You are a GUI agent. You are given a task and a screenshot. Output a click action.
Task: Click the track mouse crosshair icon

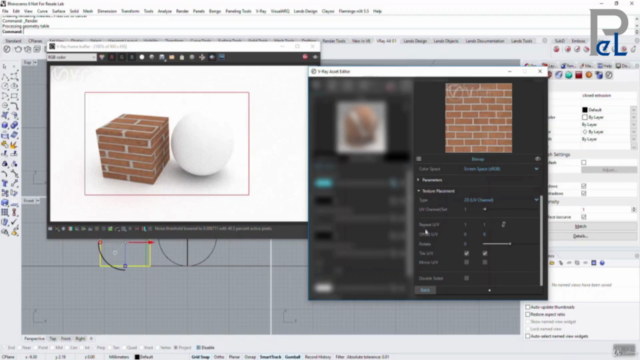pos(202,57)
